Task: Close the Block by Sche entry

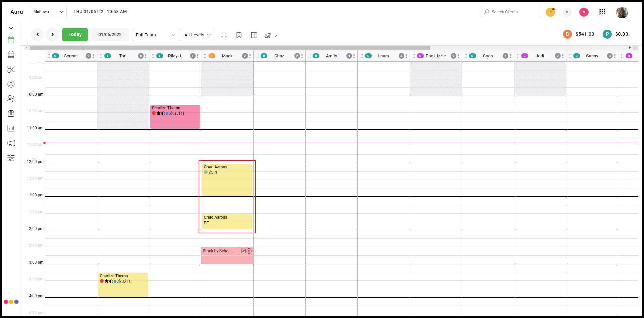Action: click(x=249, y=251)
